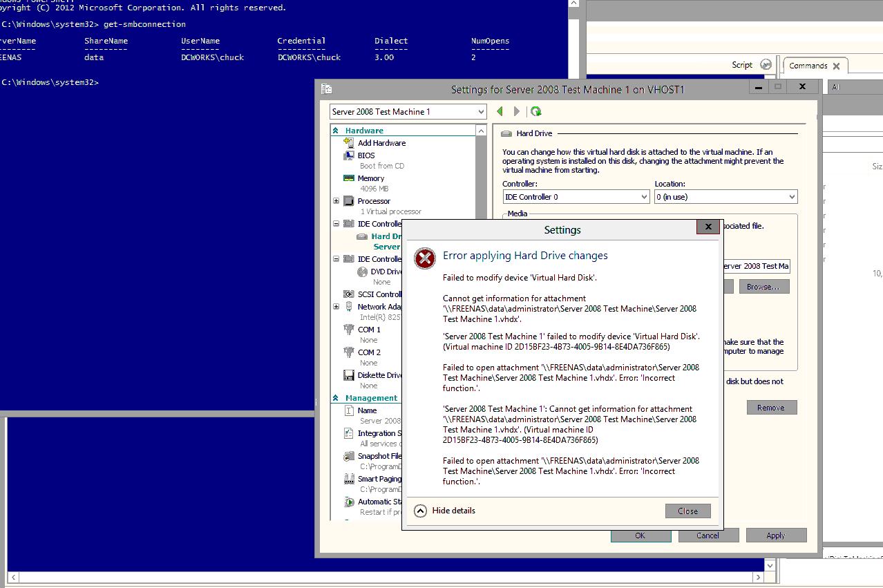Click 'data' ShareName value in PowerShell
Image resolution: width=883 pixels, height=588 pixels.
coord(94,57)
